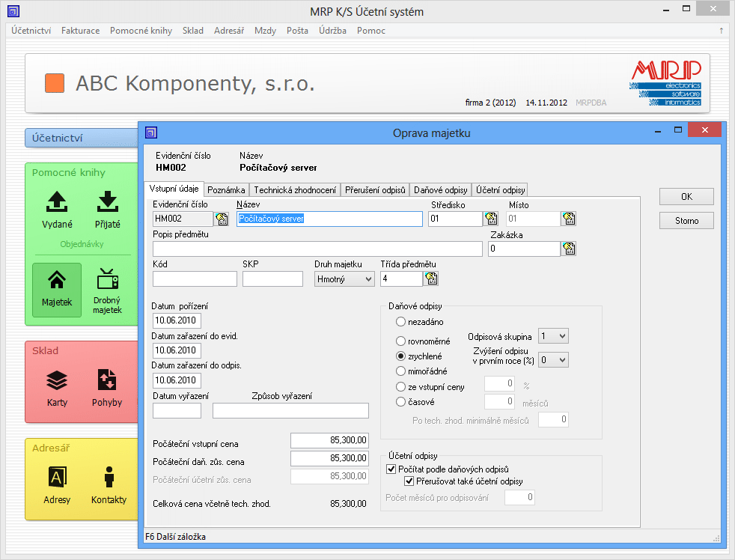Open Pomoc menu in menu bar
Viewport: 735px width, 560px height.
click(370, 31)
